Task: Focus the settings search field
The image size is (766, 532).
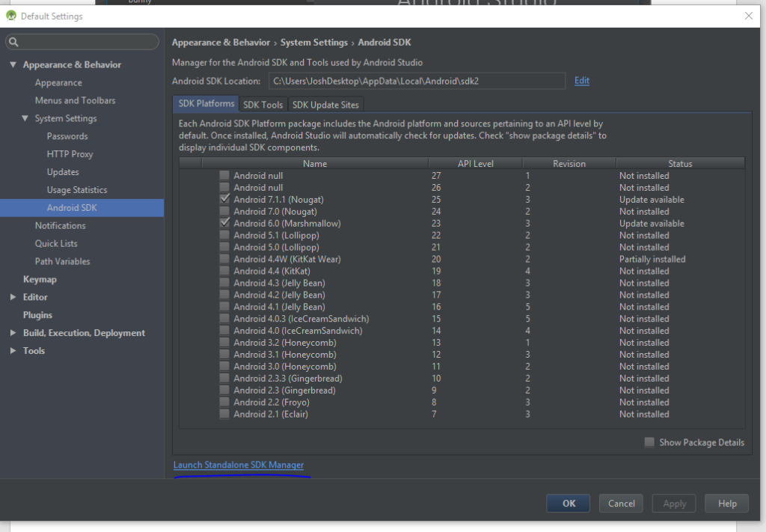Action: [x=82, y=42]
